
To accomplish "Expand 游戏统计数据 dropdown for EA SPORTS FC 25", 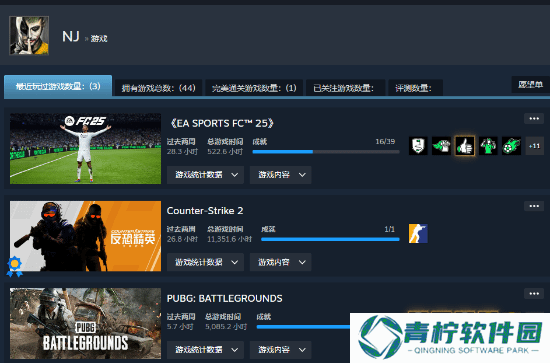I will (205, 175).
